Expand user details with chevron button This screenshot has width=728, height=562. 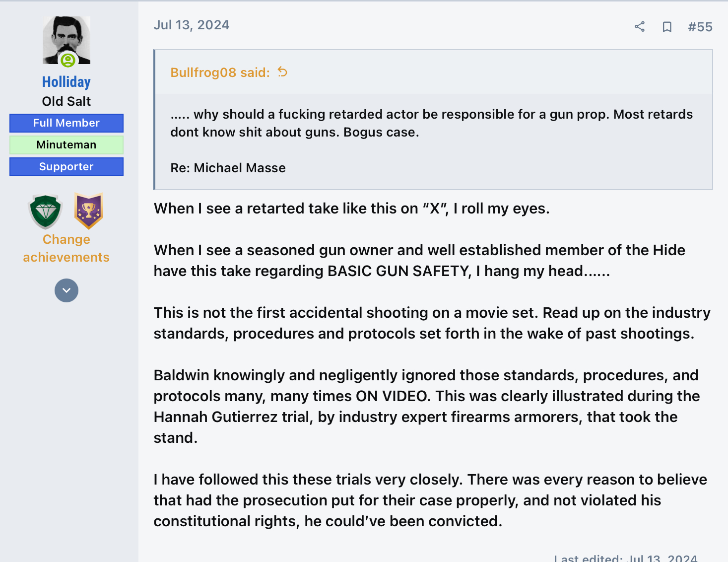tap(66, 290)
